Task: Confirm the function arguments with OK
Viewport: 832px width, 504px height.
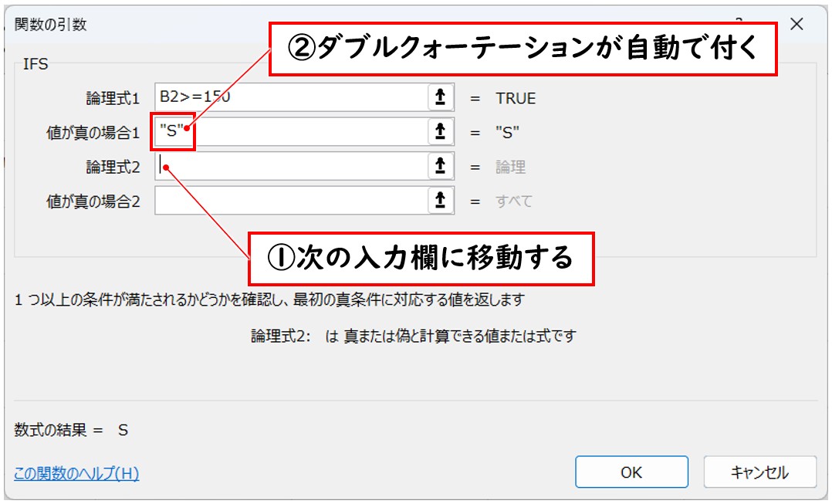Action: [631, 472]
